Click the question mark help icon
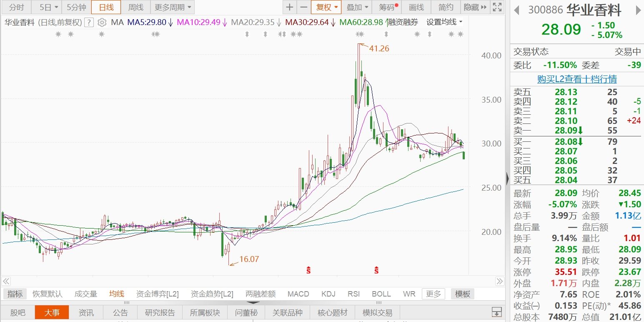644x322 pixels. pyautogui.click(x=89, y=23)
